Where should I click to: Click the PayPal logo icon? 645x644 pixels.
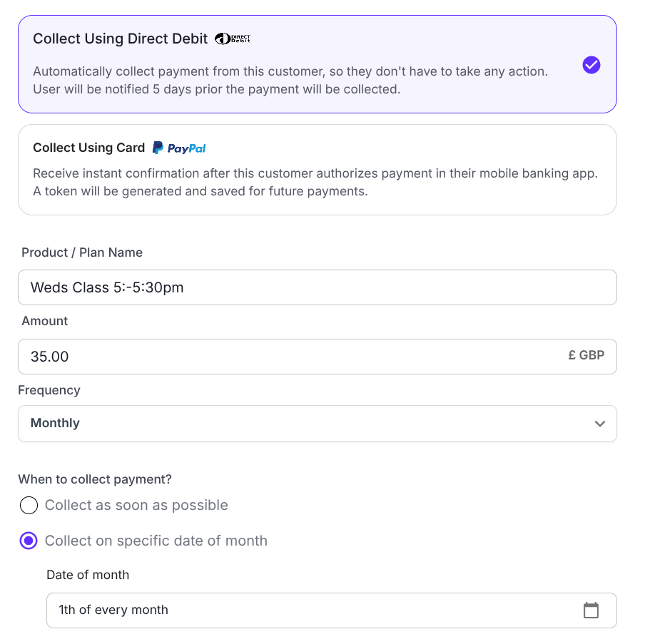tap(179, 148)
